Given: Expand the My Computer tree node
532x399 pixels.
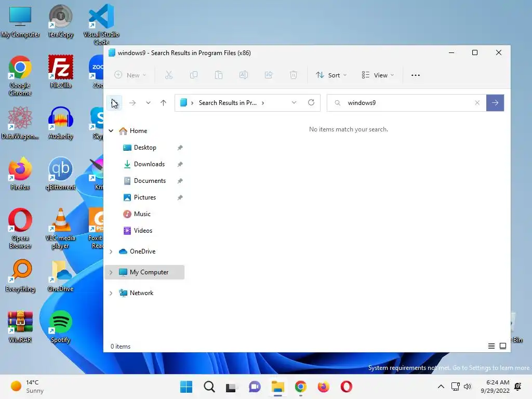Looking at the screenshot, I should [111, 272].
